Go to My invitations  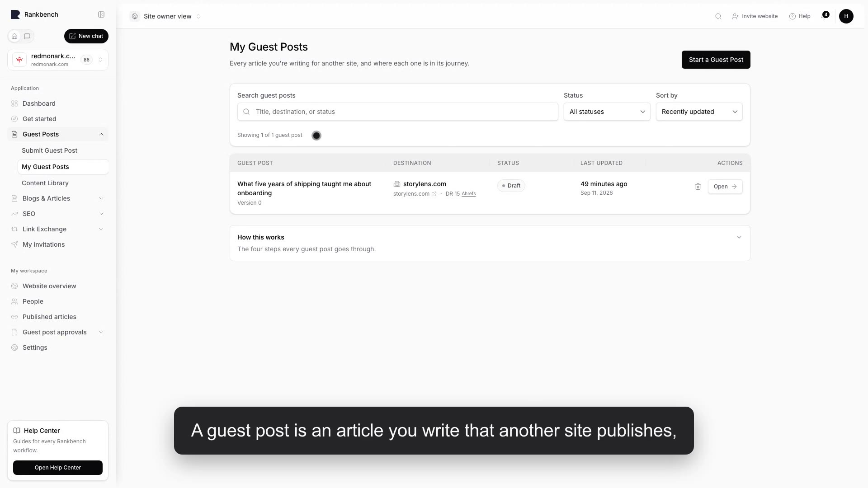(58, 244)
